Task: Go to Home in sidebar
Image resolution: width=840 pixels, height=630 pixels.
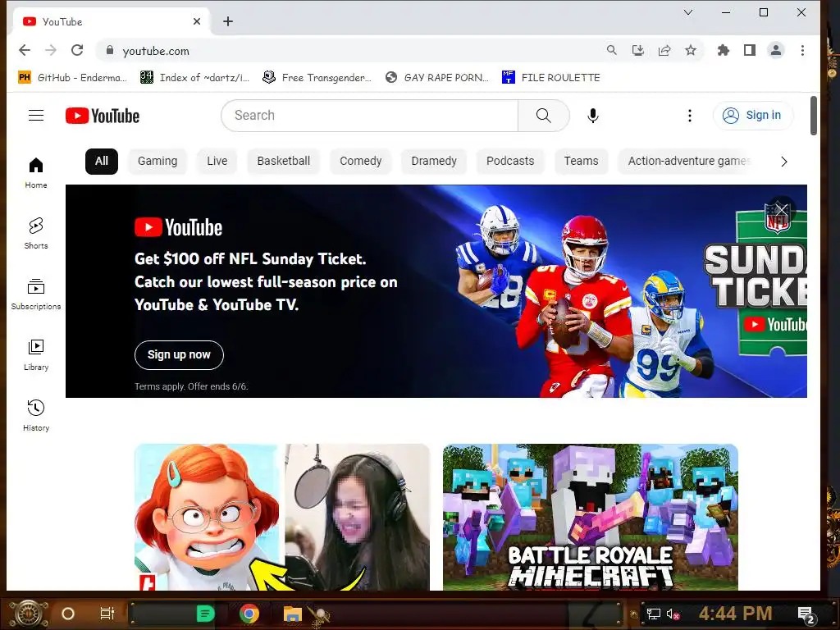Action: [36, 172]
